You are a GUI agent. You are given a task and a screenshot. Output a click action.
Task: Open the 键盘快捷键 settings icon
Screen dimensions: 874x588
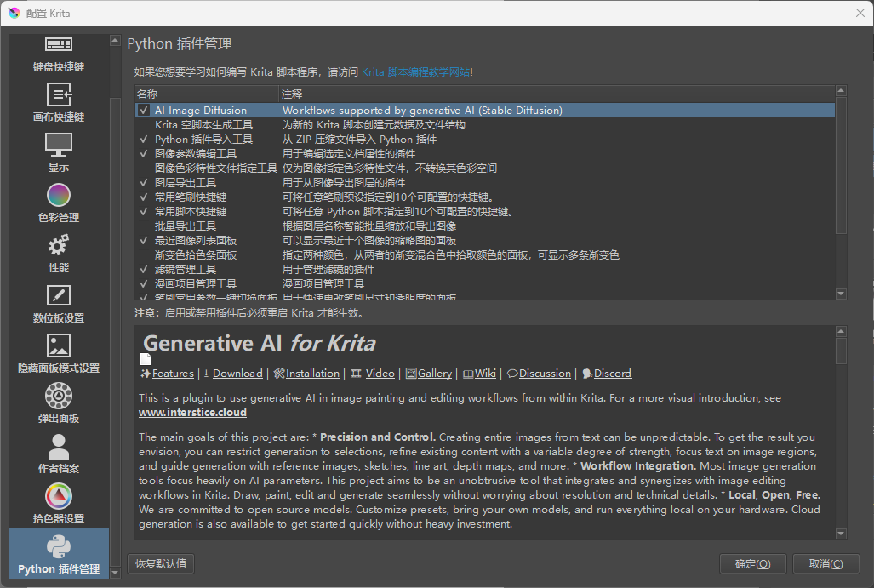[59, 44]
